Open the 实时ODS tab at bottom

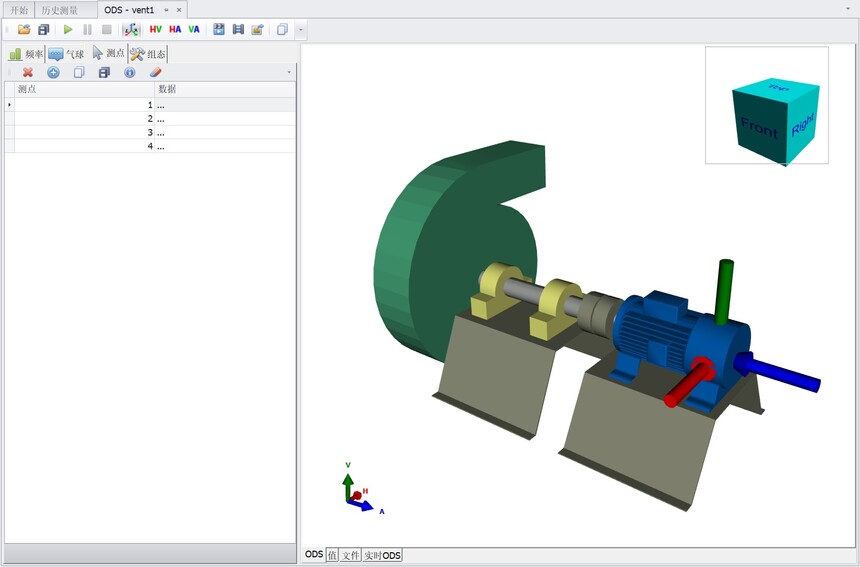pos(382,555)
